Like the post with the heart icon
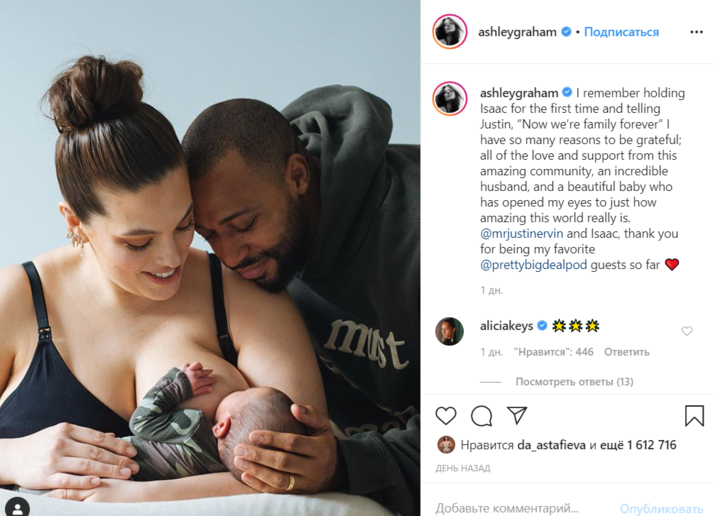The image size is (713, 516). tap(446, 416)
